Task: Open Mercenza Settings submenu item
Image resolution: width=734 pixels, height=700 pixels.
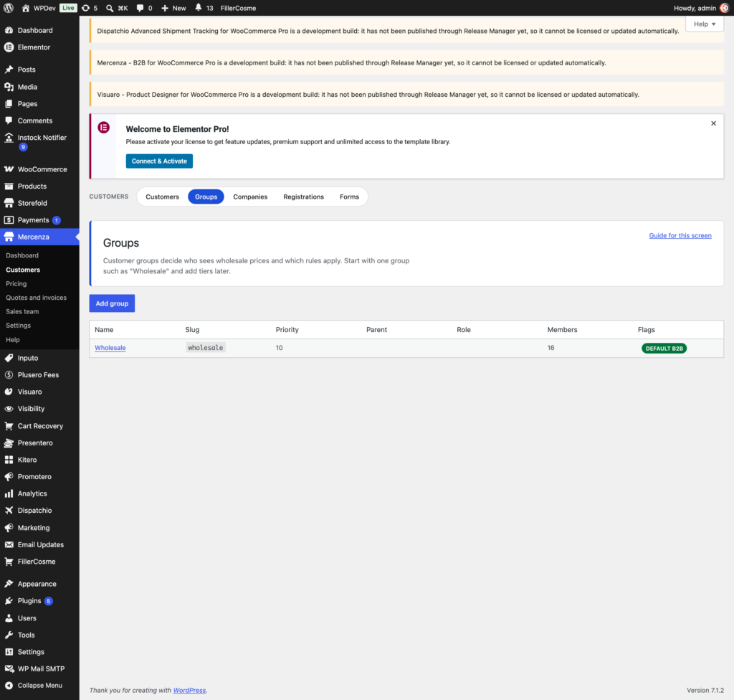Action: click(18, 325)
